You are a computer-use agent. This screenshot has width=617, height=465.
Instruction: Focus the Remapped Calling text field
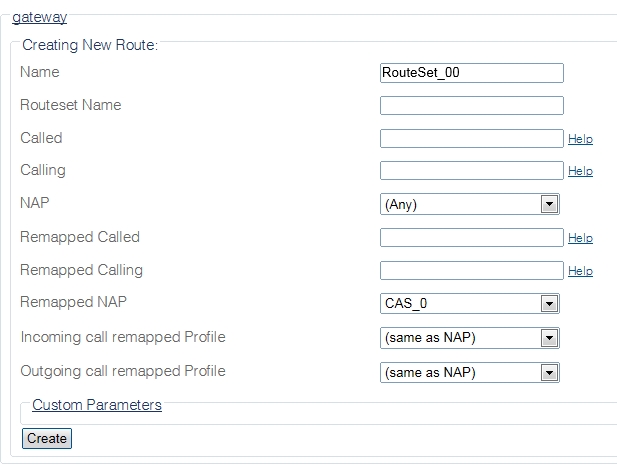click(x=471, y=270)
